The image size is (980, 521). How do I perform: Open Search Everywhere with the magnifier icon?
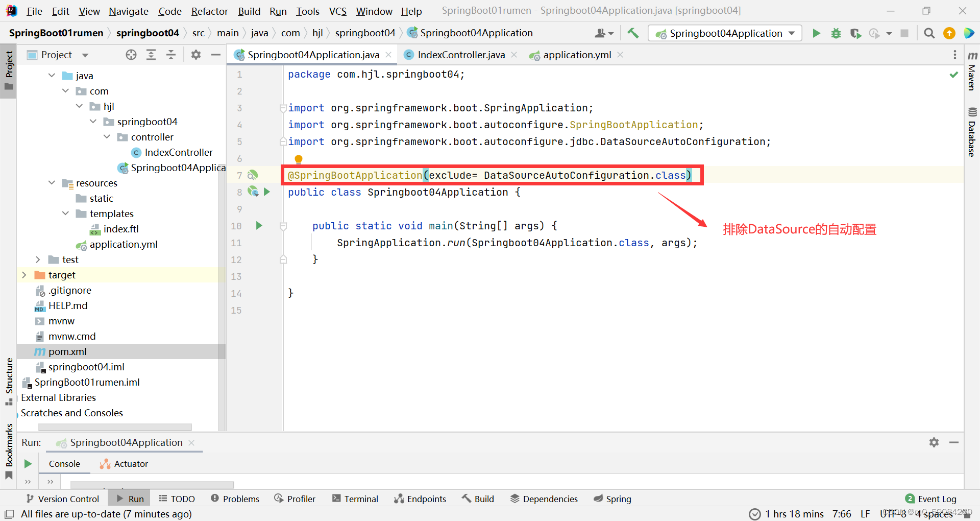point(929,33)
